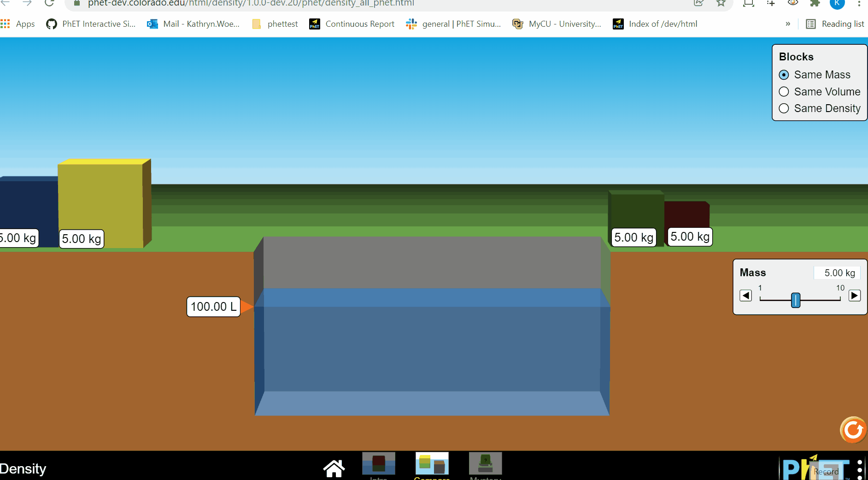Click the browser refresh icon
Image resolution: width=868 pixels, height=480 pixels.
tap(49, 4)
